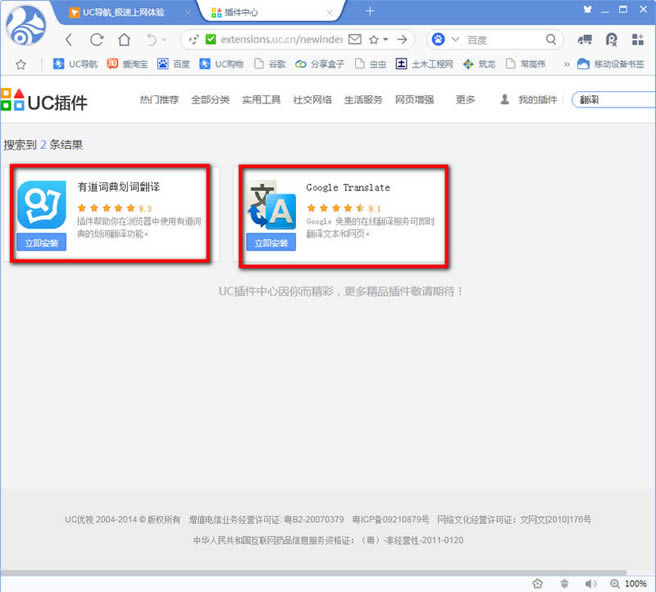Open the 常高伟 bookmark

pyautogui.click(x=525, y=64)
